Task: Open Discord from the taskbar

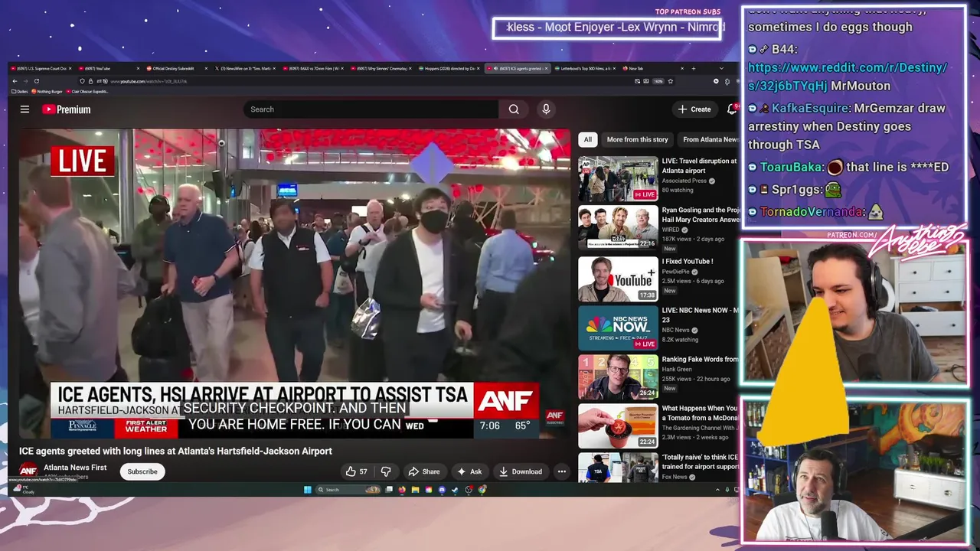Action: pos(442,490)
